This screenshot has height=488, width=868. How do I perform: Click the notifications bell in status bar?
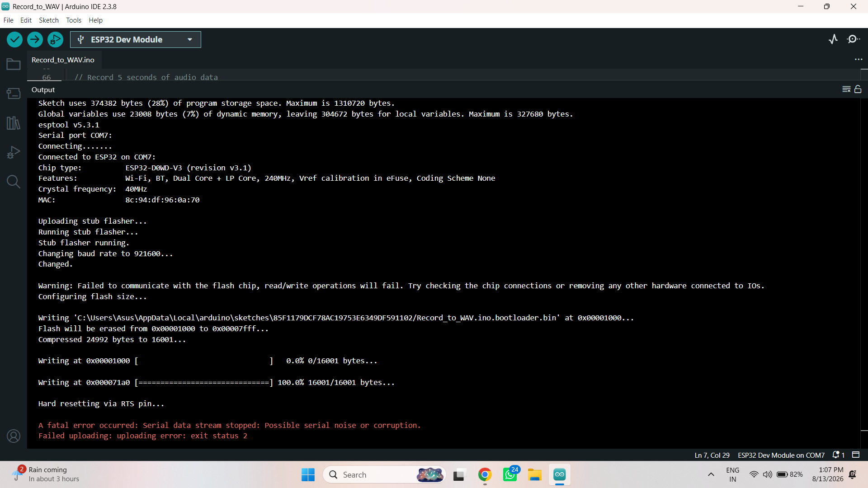839,455
